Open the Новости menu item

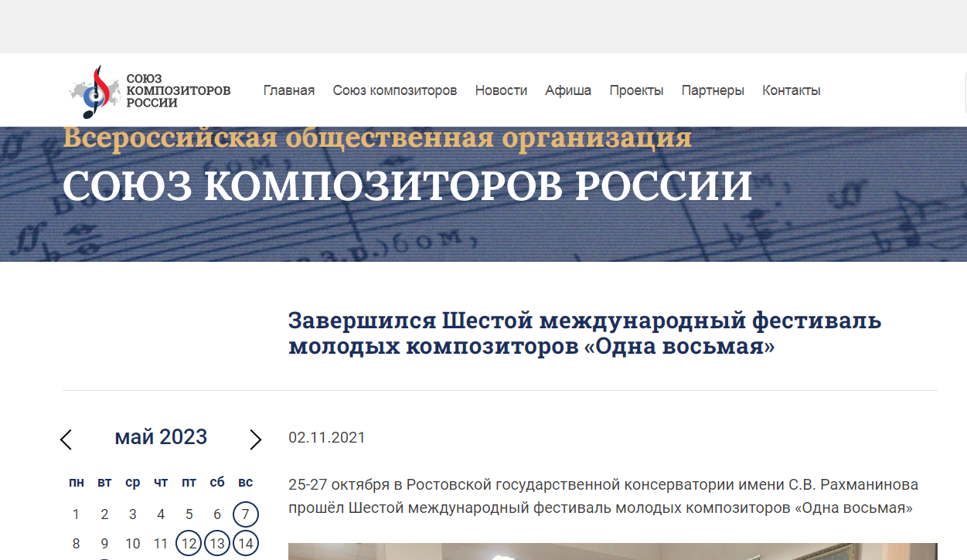click(x=501, y=90)
